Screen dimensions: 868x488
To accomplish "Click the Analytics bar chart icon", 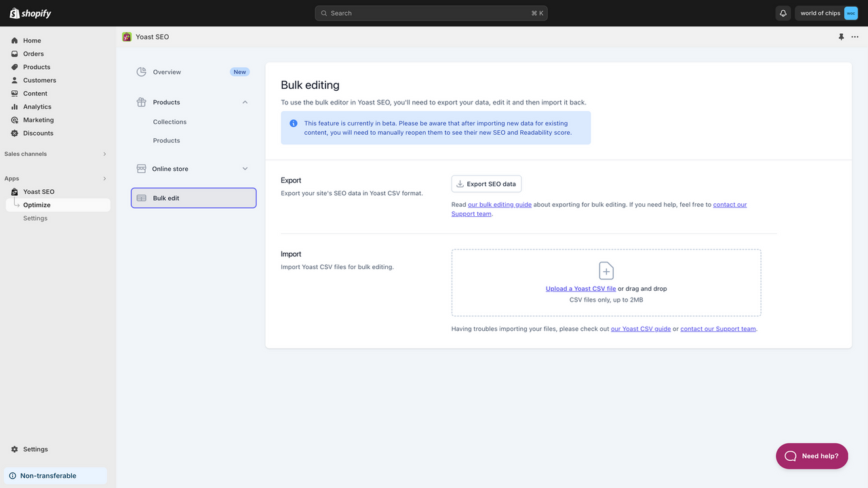I will point(14,106).
